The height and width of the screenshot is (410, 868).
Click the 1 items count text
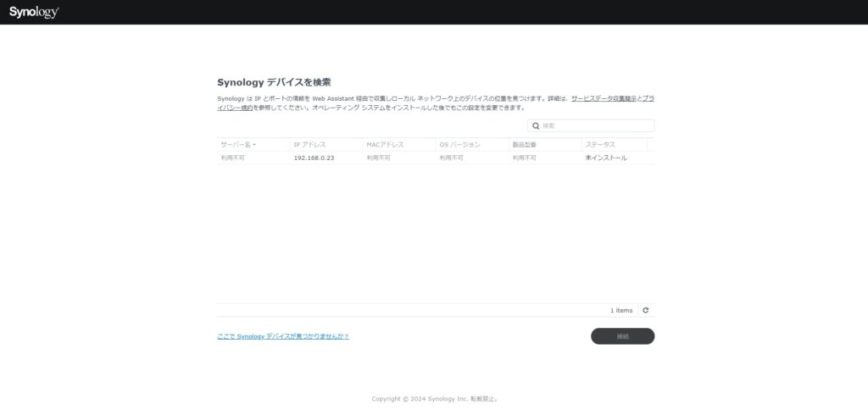coord(621,310)
